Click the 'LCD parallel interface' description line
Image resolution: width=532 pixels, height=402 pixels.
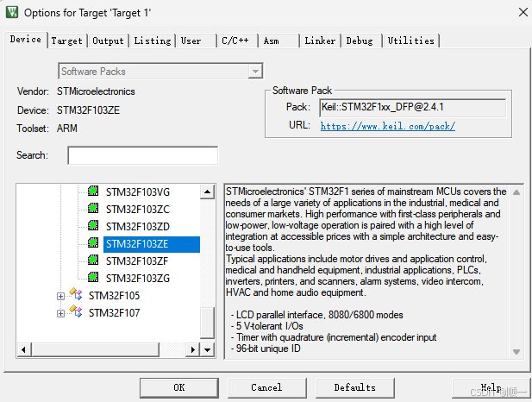(317, 315)
